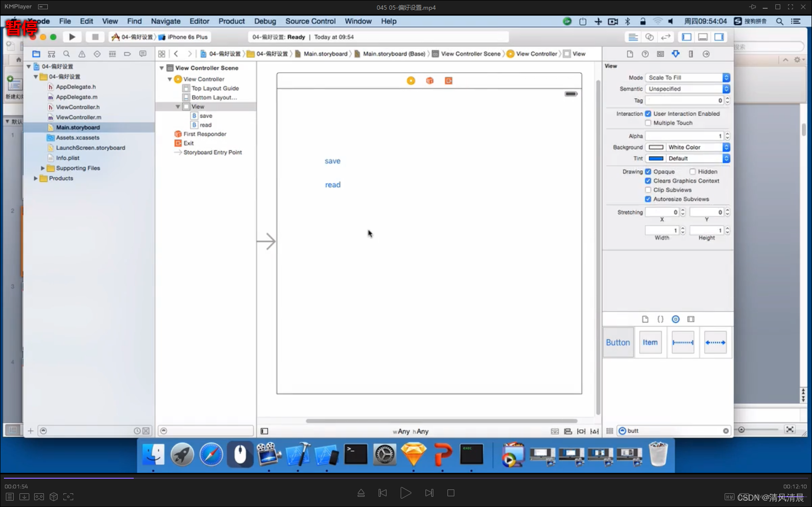Show the File Template library

coord(645,319)
